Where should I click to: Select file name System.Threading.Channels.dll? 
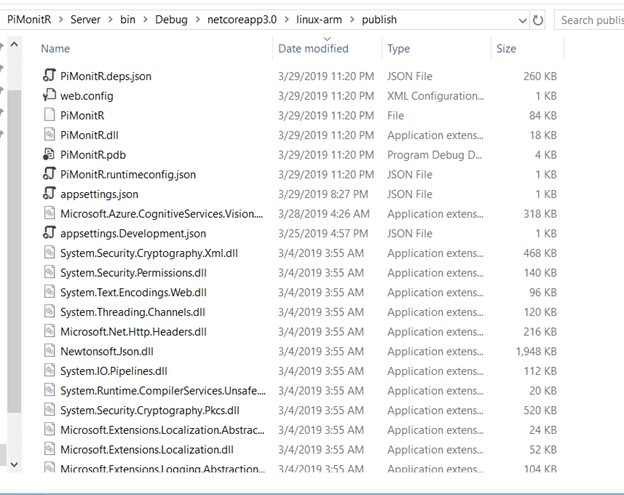pyautogui.click(x=133, y=312)
